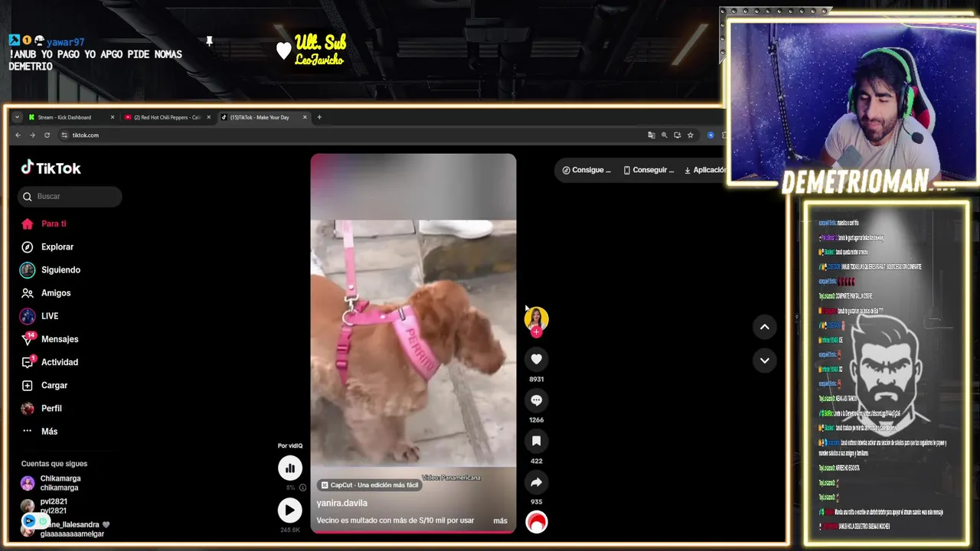This screenshot has height=551, width=980.
Task: Click the translate page icon
Action: point(652,135)
